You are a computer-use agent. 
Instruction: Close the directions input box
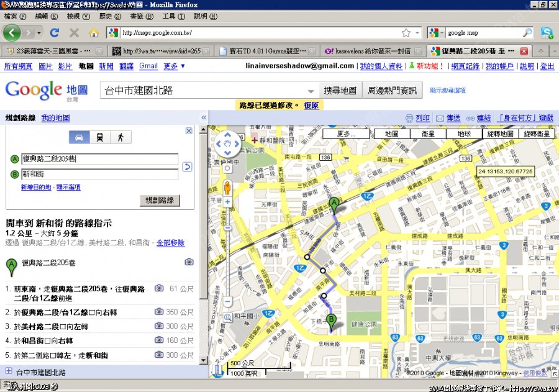[x=189, y=130]
